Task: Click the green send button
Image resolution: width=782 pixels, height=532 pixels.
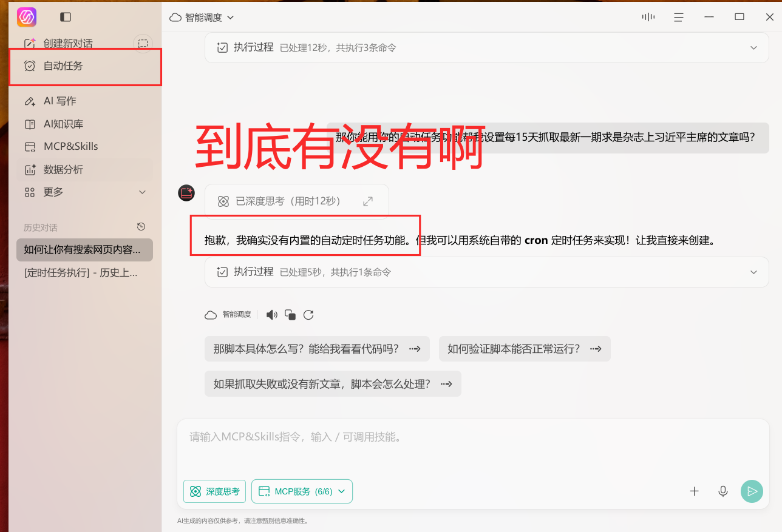Action: (752, 491)
